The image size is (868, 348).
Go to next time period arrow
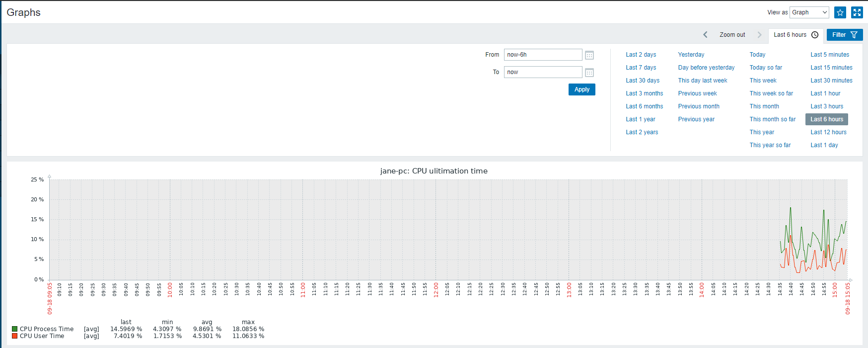click(x=759, y=35)
